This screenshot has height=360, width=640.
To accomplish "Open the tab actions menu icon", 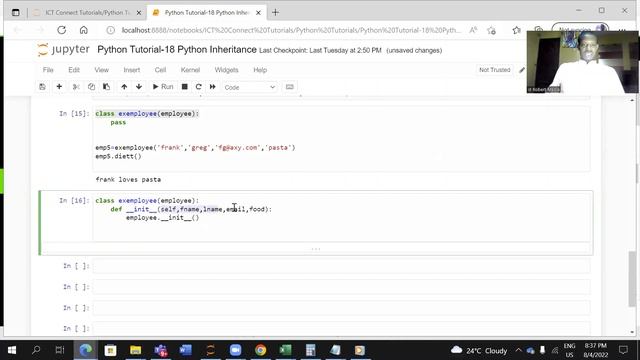I will (16, 13).
